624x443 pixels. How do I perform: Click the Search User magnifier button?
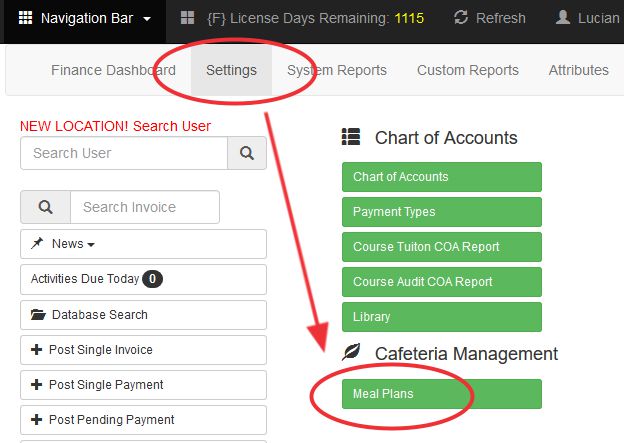pos(247,153)
